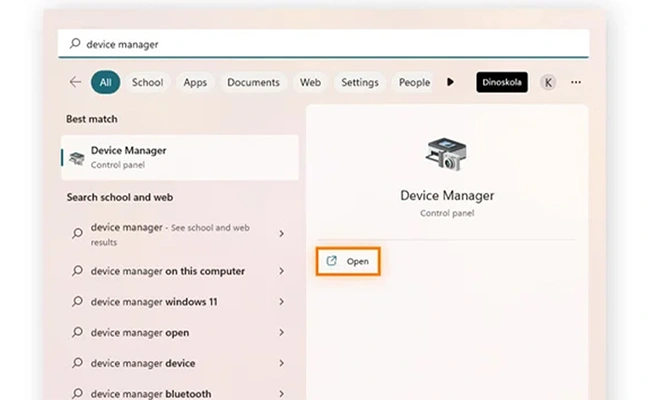The image size is (650, 400).
Task: Click search icon beside 'device manager bluetooth'
Action: click(77, 393)
